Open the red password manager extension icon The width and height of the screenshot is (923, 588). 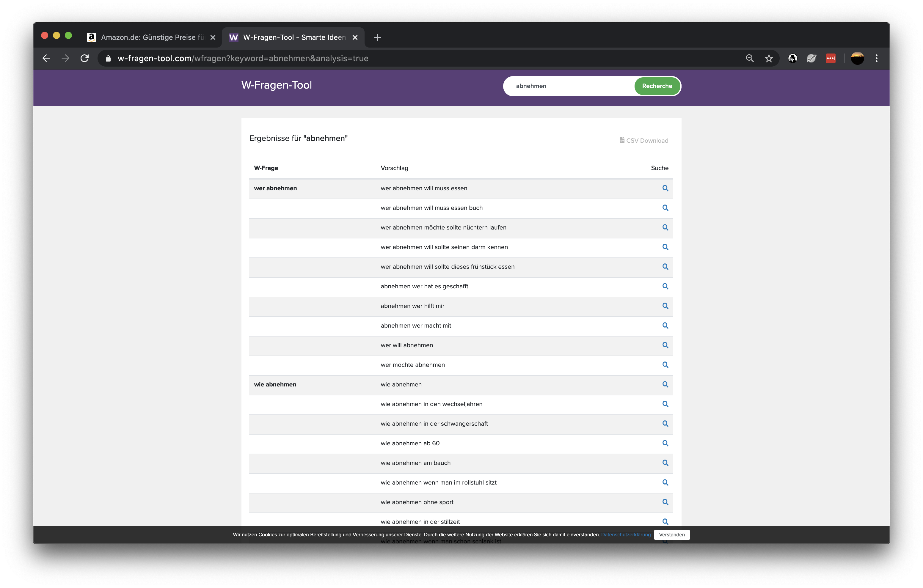click(830, 58)
